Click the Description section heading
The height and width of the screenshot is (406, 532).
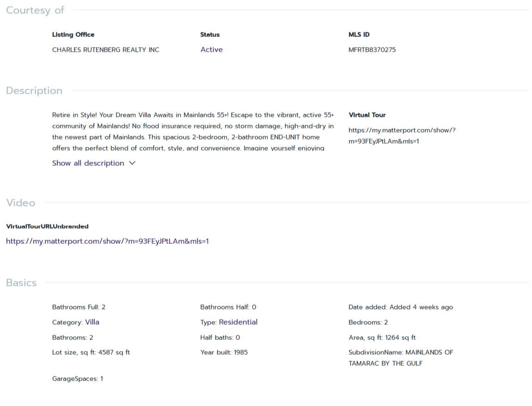click(34, 91)
